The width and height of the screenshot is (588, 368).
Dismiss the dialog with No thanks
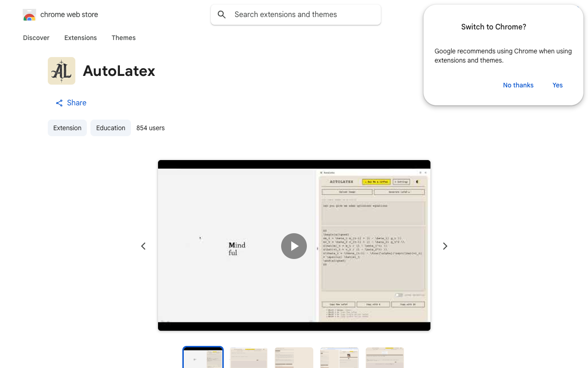(x=518, y=85)
